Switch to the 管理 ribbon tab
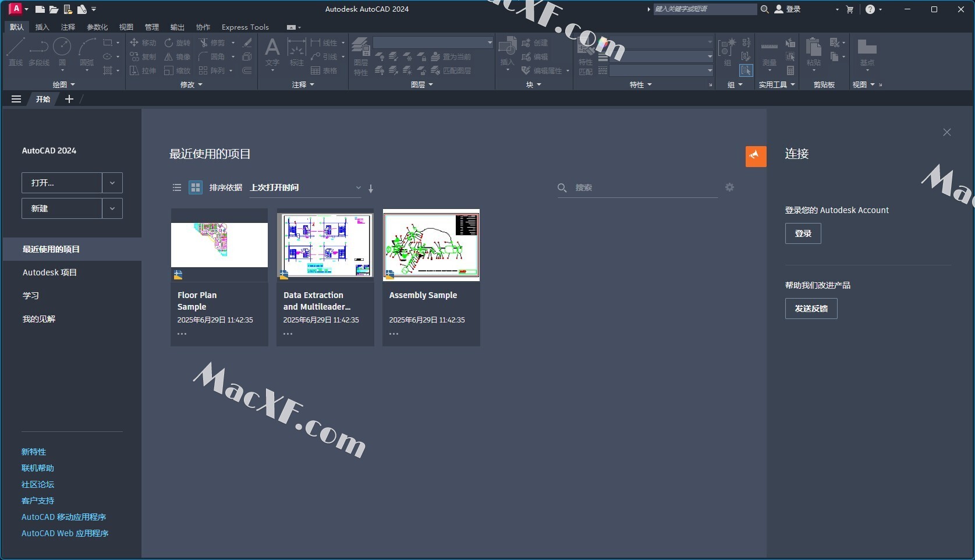This screenshot has width=975, height=560. point(152,27)
